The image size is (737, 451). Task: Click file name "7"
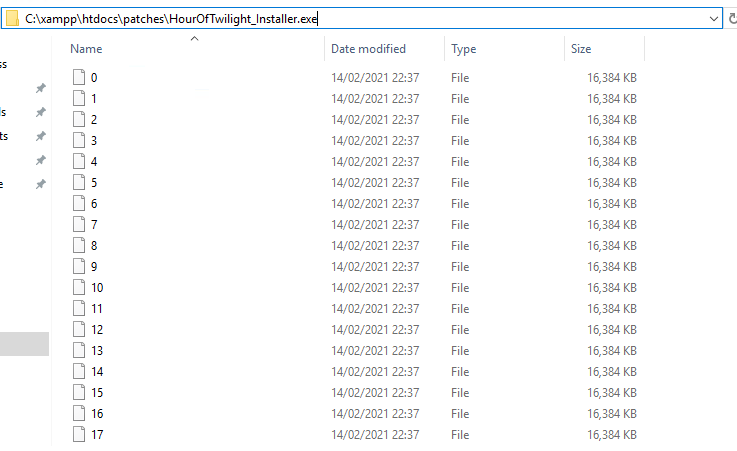(94, 225)
